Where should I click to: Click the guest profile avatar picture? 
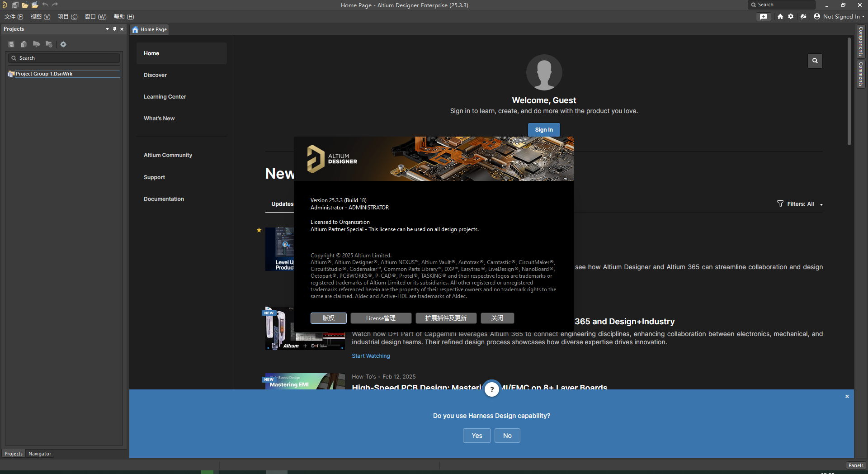pos(544,72)
